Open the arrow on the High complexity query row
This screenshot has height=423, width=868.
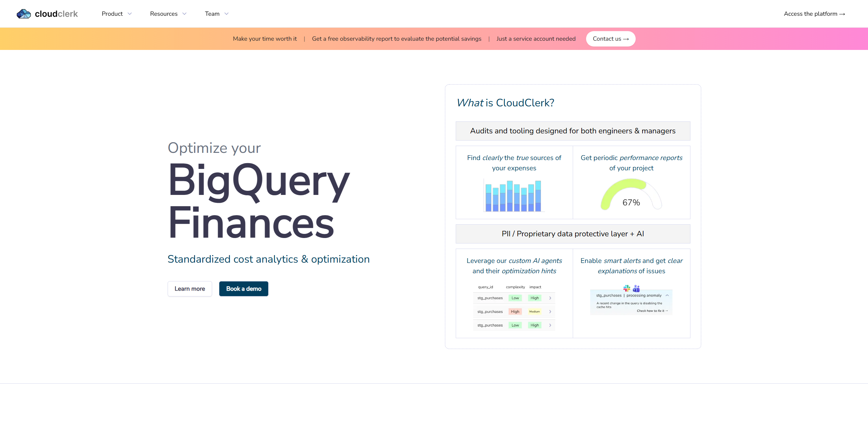click(x=550, y=312)
